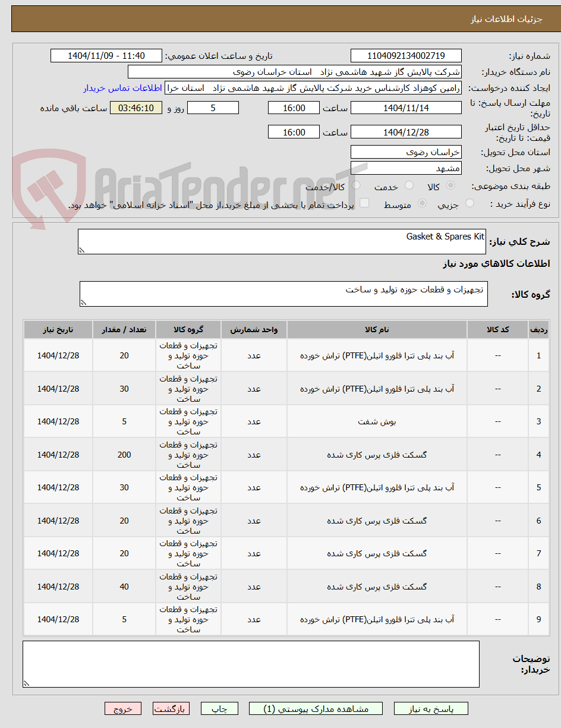Click the کد کالا column header
This screenshot has width=561, height=728.
(497, 330)
